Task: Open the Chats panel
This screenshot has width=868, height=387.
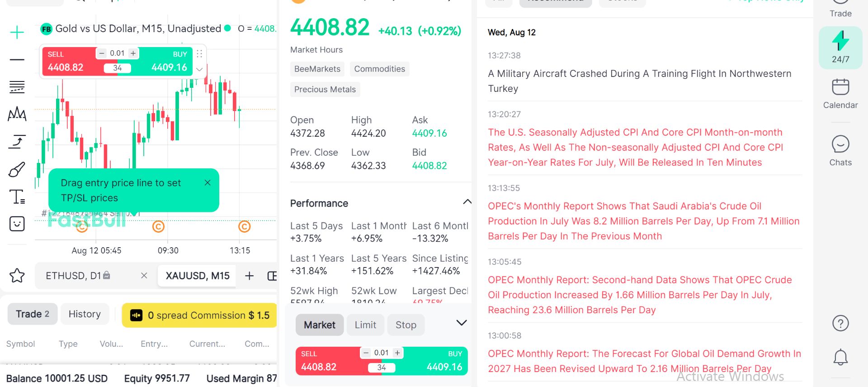Action: click(x=840, y=151)
